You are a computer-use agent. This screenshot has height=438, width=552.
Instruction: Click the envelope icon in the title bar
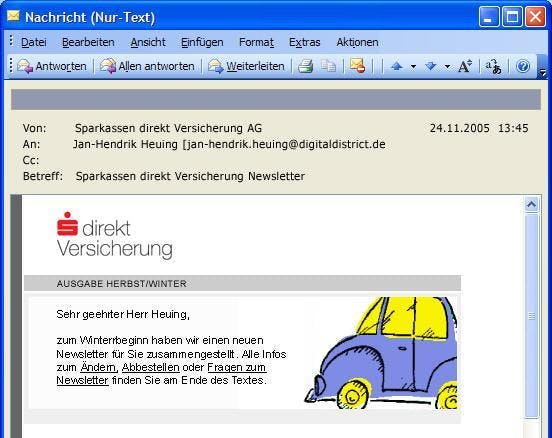[x=13, y=16]
